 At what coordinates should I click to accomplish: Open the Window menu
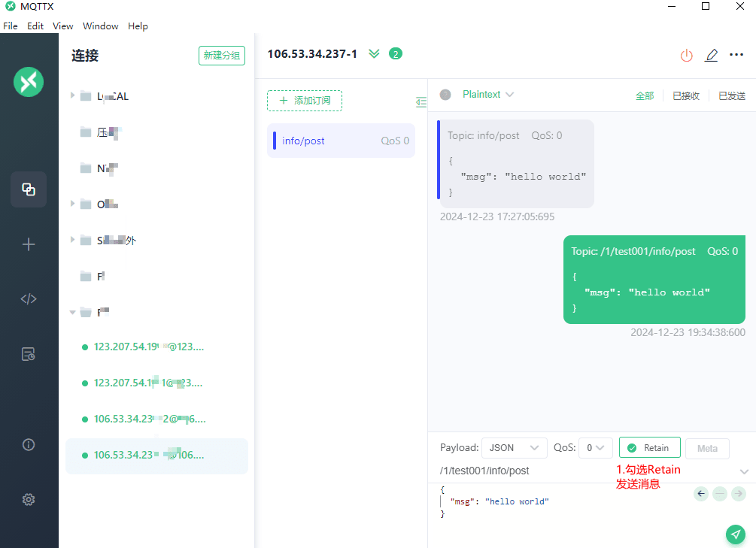tap(100, 26)
